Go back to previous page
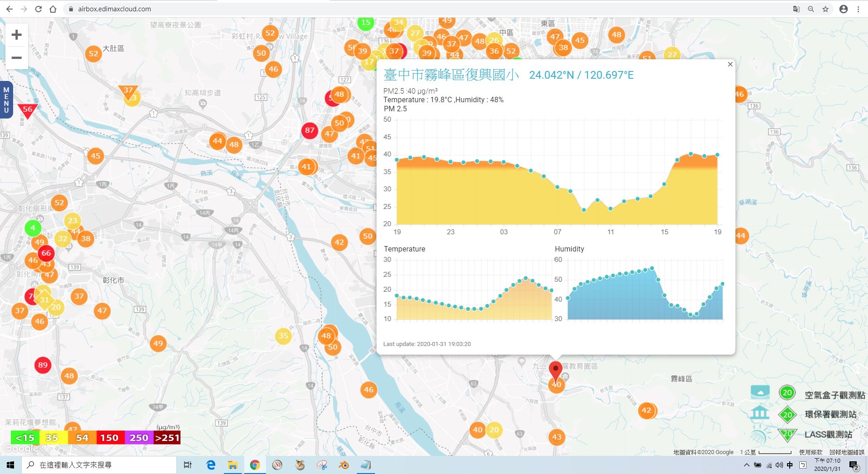This screenshot has height=474, width=868. 9,9
